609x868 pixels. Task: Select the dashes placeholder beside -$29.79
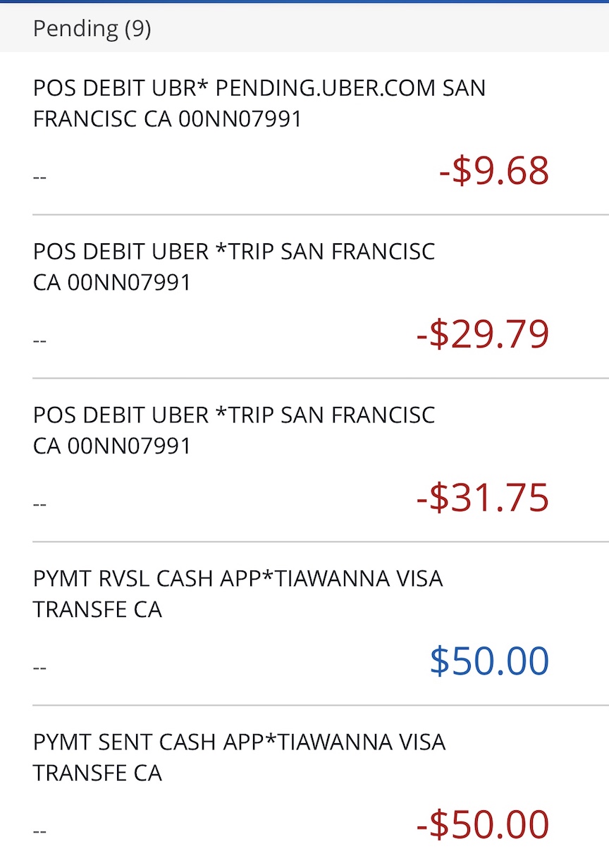(39, 341)
